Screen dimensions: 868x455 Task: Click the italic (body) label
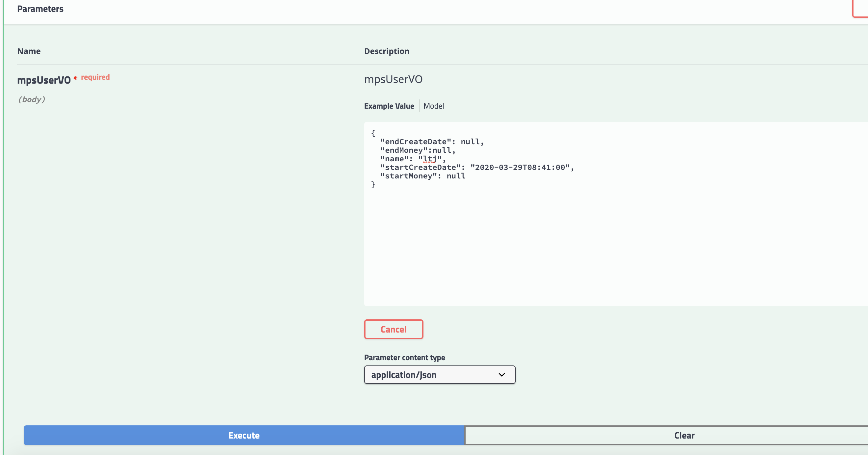pyautogui.click(x=31, y=99)
